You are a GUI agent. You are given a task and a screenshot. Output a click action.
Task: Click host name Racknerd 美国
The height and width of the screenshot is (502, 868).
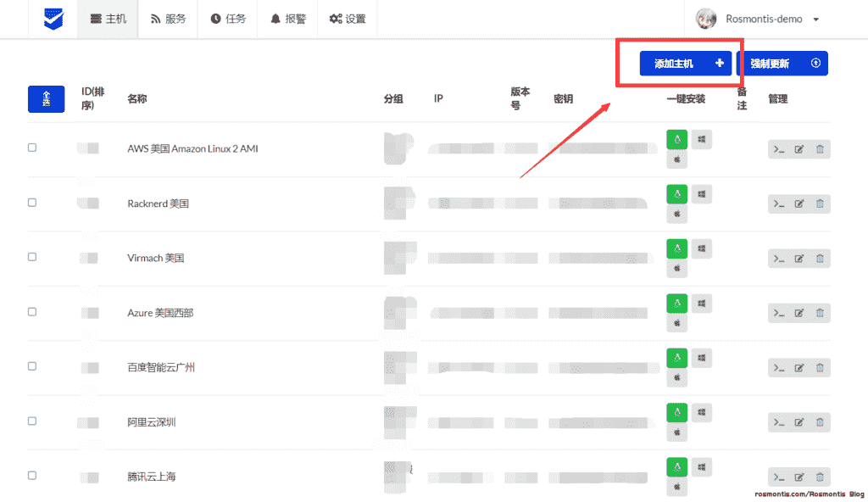tap(158, 204)
